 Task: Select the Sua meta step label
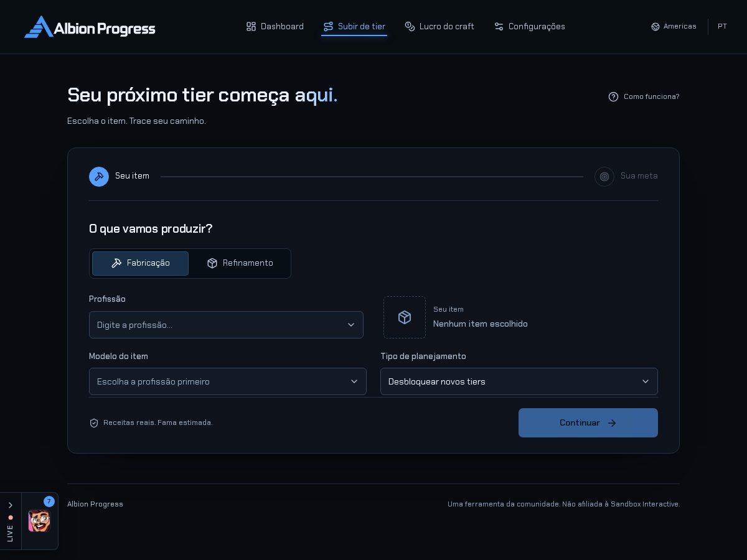pos(639,176)
